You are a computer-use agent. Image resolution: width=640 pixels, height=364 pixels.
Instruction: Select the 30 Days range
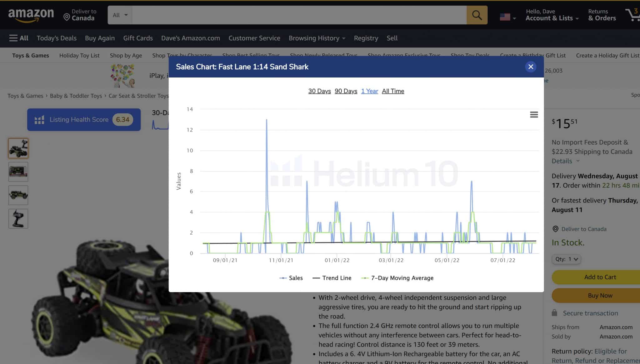(x=319, y=91)
